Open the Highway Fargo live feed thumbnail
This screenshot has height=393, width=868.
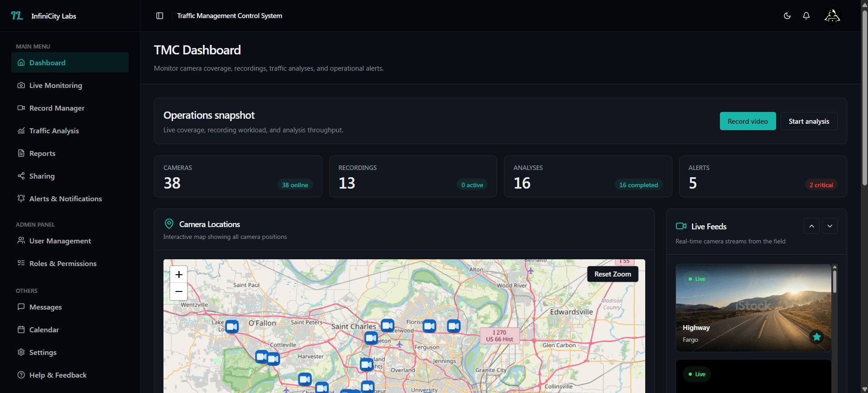pos(753,308)
